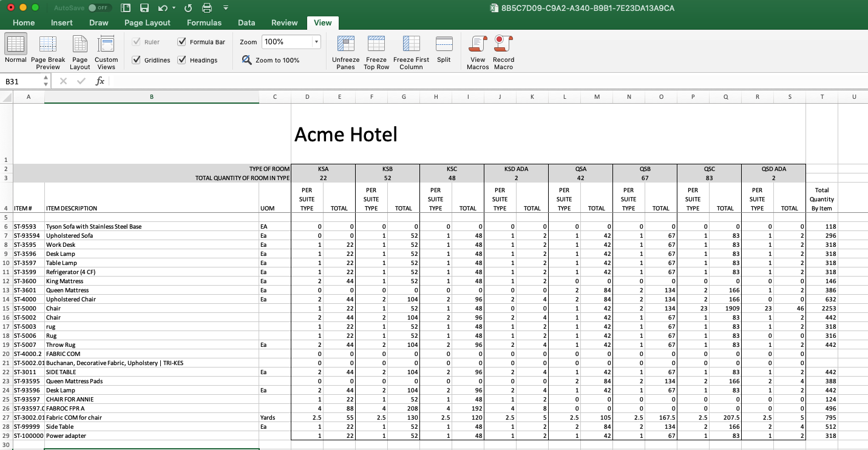Click the Save icon in title bar

point(144,8)
